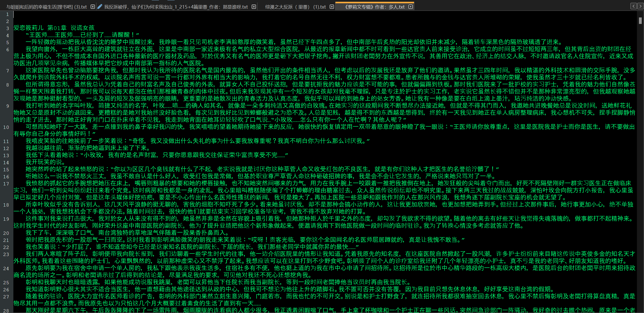
Task: Click line number 24 in the gutter
Action: tap(6, 268)
